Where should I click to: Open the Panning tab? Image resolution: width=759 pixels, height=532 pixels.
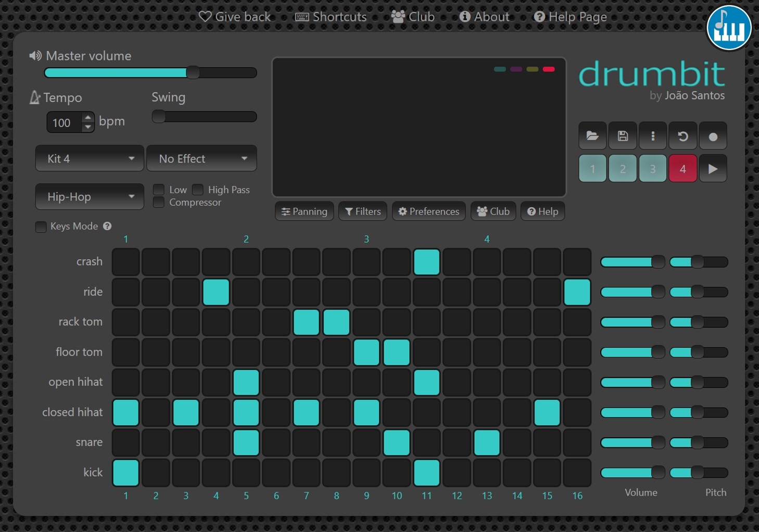pyautogui.click(x=305, y=211)
